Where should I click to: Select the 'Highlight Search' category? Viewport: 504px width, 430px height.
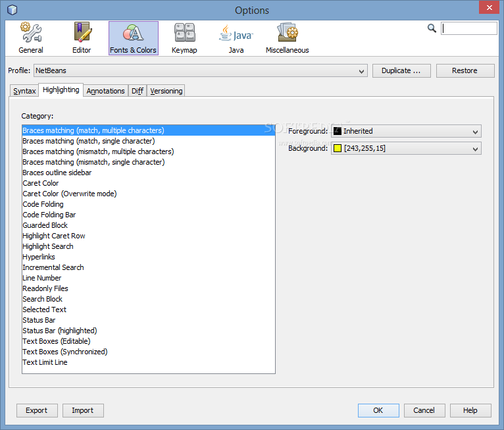click(149, 246)
